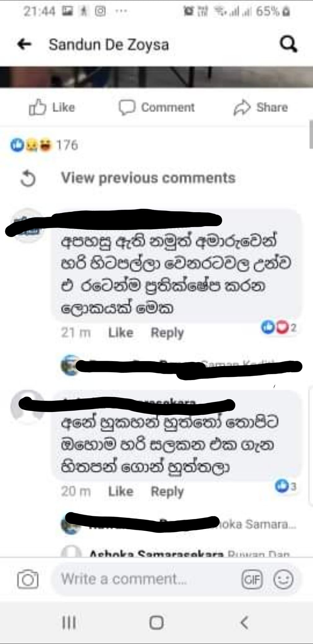Screen dimensions: 313x644
Task: Tap the Android home navigation button
Action: pyautogui.click(x=156, y=622)
